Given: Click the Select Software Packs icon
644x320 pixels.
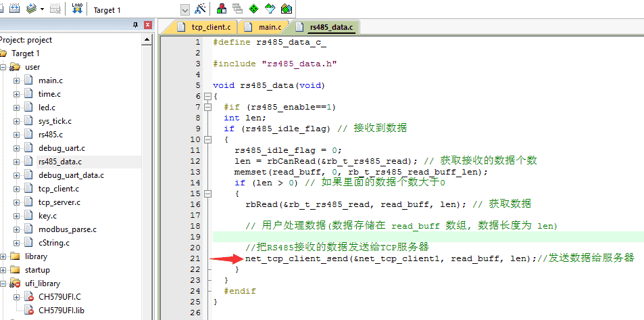Looking at the screenshot, I should 270,9.
